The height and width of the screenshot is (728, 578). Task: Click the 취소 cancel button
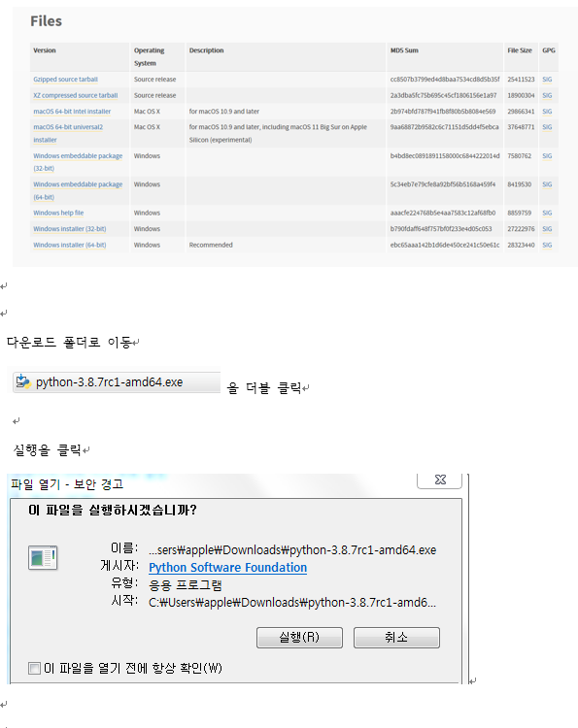pos(396,638)
